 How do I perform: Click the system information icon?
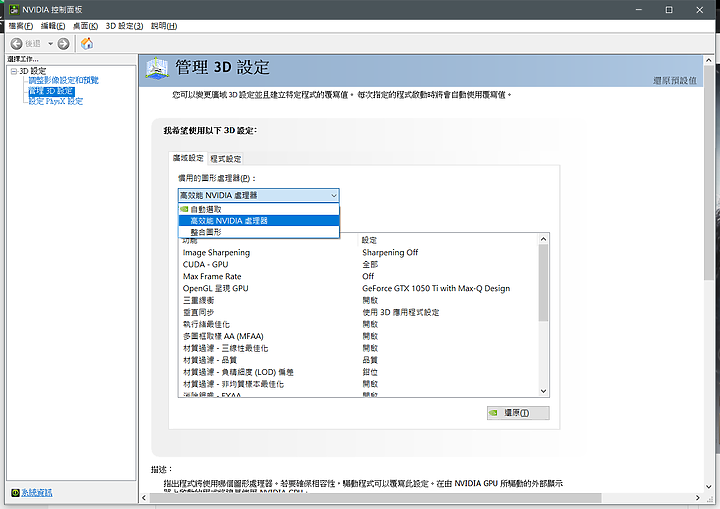(x=15, y=492)
